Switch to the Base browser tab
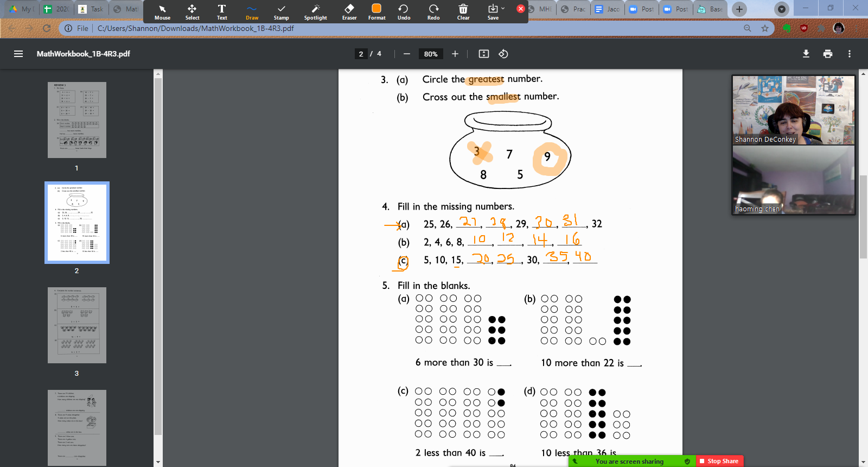Screen dimensions: 868x467 710,9
